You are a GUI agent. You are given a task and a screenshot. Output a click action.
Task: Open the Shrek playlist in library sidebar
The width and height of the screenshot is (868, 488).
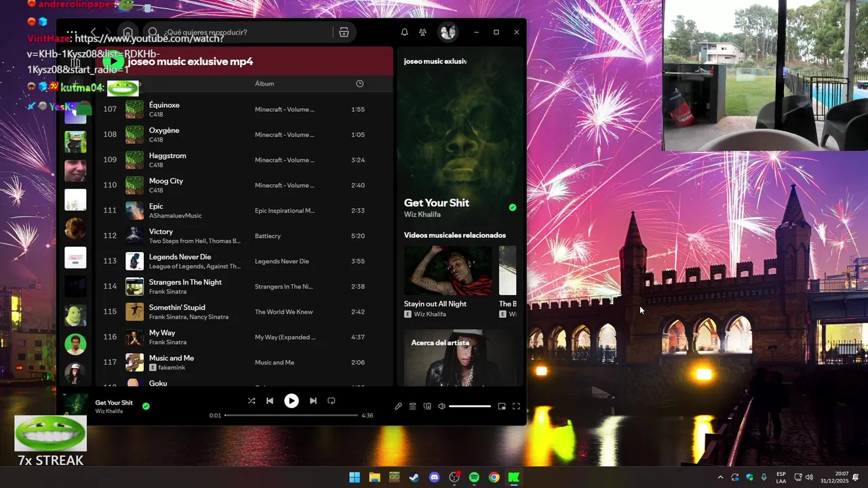click(75, 315)
